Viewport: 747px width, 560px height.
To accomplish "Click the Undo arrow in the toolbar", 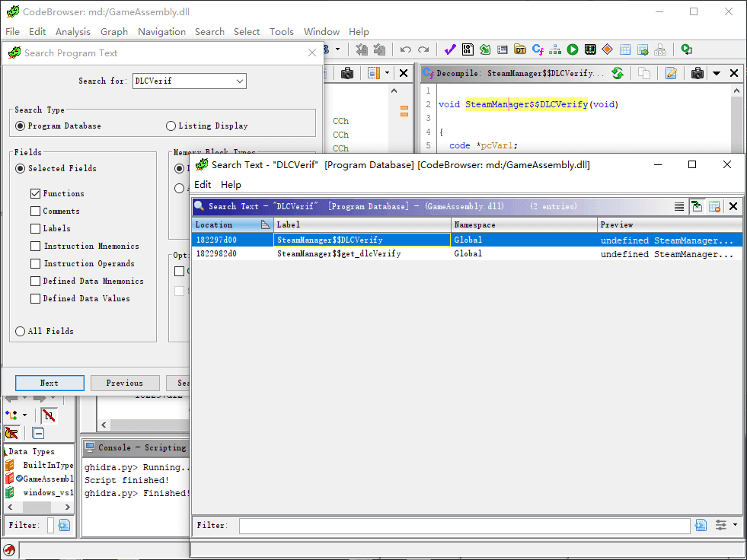I will coord(406,49).
